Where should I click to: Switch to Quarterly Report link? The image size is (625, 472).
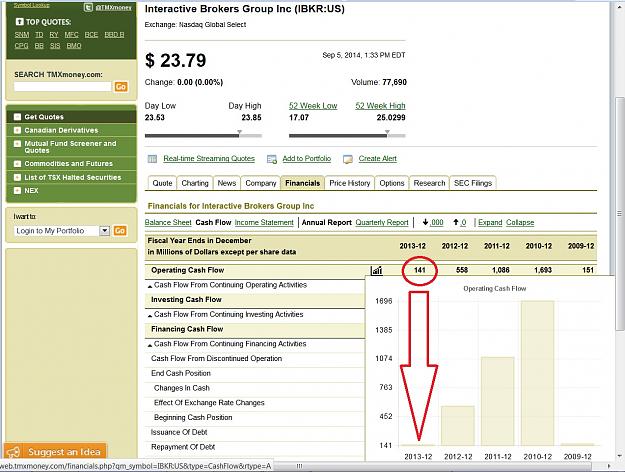pyautogui.click(x=382, y=222)
